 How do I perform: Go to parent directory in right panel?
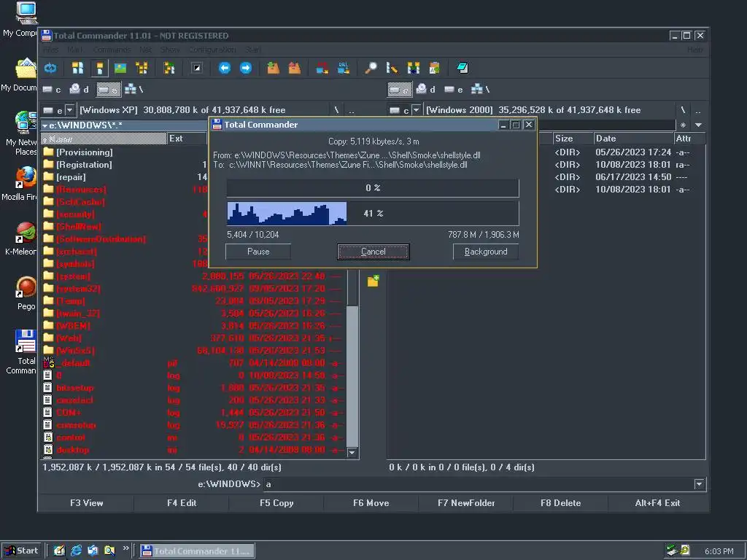coord(698,110)
